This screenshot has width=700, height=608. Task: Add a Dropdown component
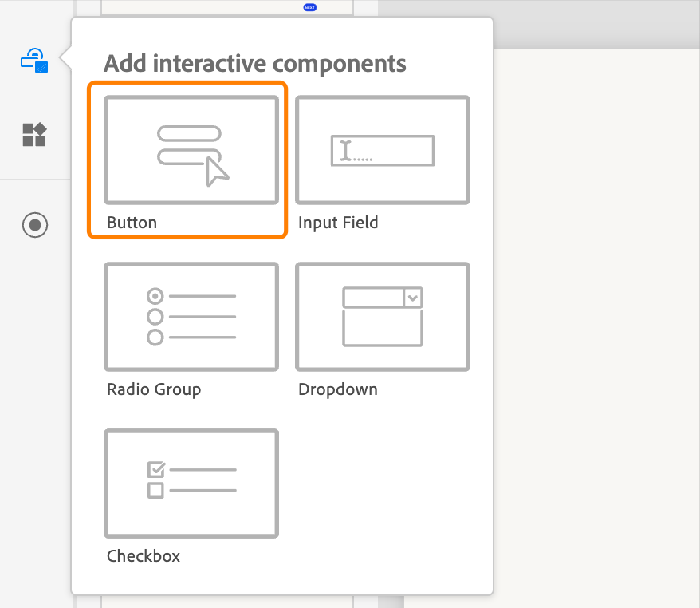382,316
